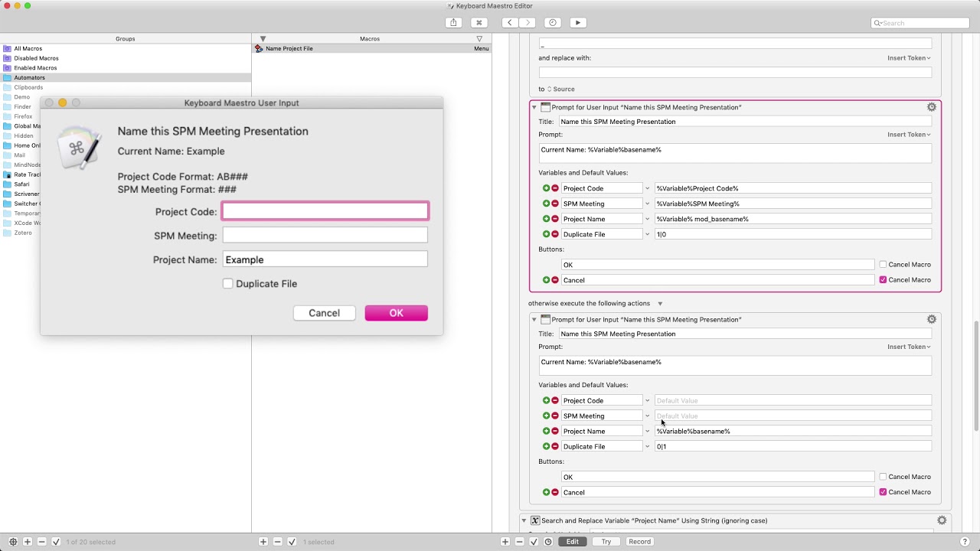Open the 'otherwise execute the following actions' triangle

[660, 304]
